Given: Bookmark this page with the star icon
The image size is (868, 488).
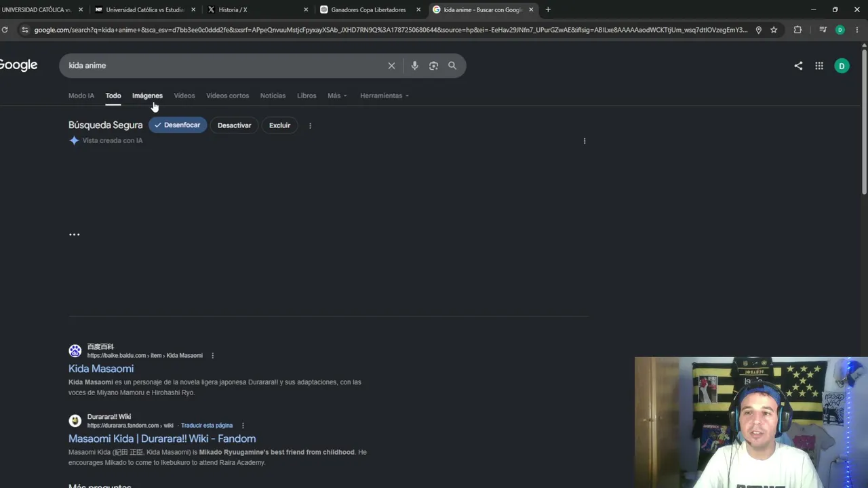Looking at the screenshot, I should point(774,30).
